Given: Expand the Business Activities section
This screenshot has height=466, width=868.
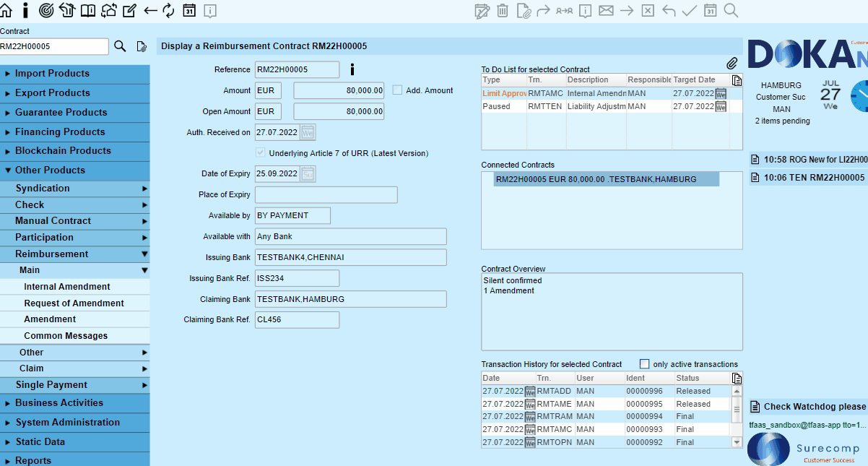Looking at the screenshot, I should [75, 403].
